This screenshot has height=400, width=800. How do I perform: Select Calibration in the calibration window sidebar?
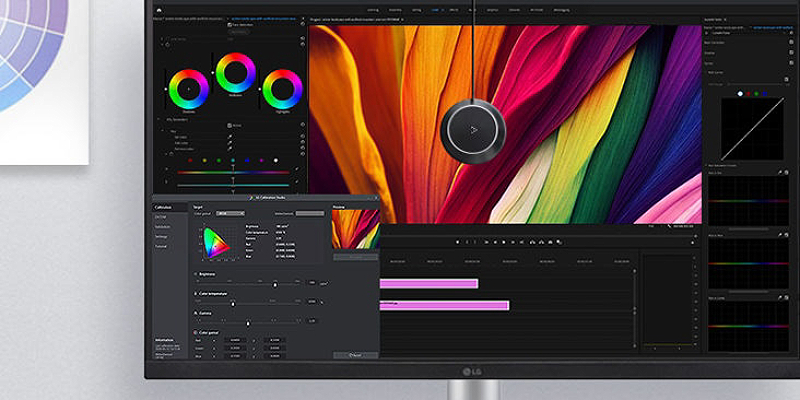click(x=161, y=208)
